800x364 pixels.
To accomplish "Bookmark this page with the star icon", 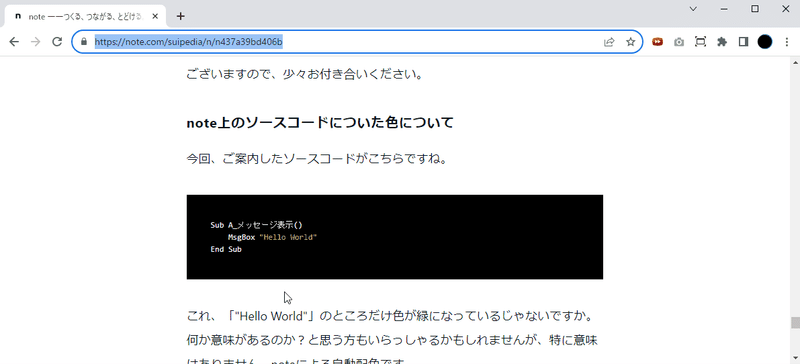I will coord(631,42).
